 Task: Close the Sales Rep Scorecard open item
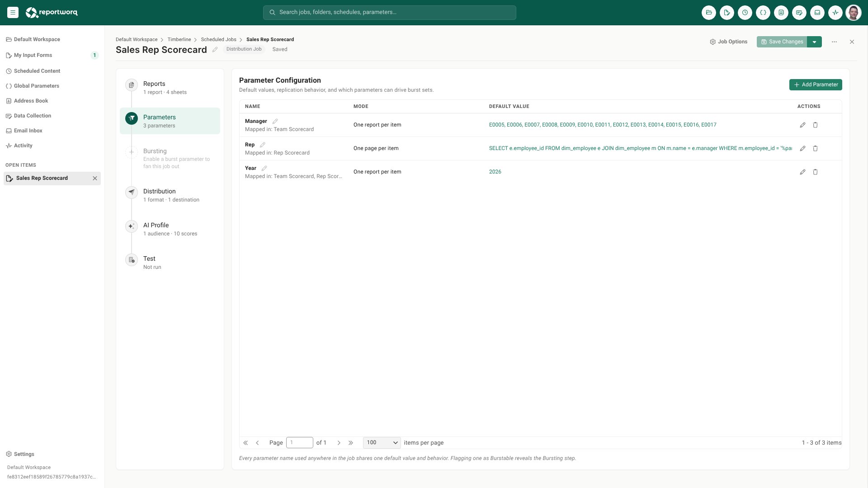[x=95, y=178]
